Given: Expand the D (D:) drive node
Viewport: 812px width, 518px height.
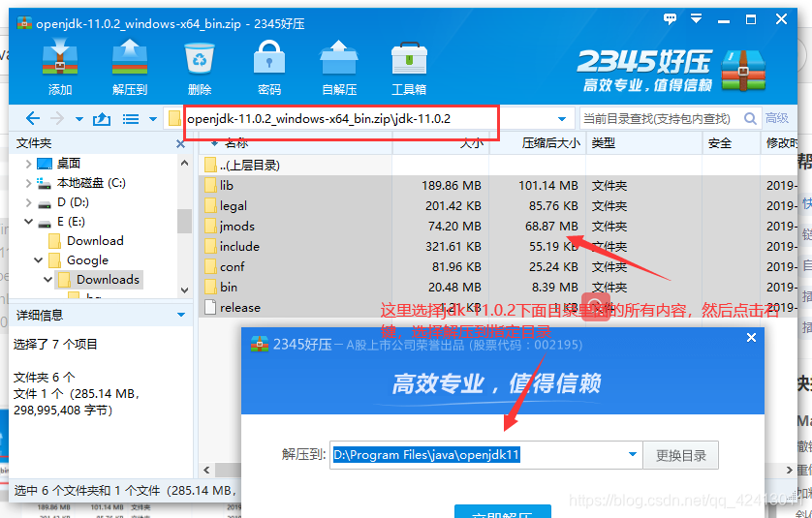Looking at the screenshot, I should (28, 203).
